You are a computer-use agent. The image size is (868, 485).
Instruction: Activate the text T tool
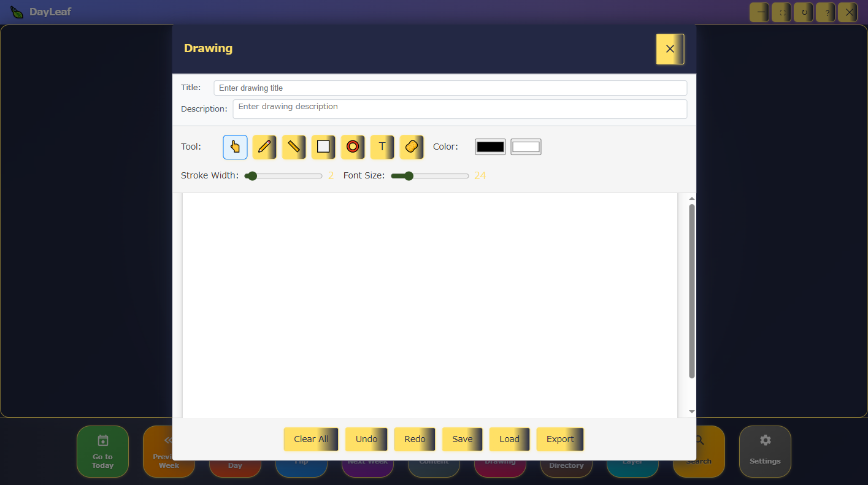382,147
